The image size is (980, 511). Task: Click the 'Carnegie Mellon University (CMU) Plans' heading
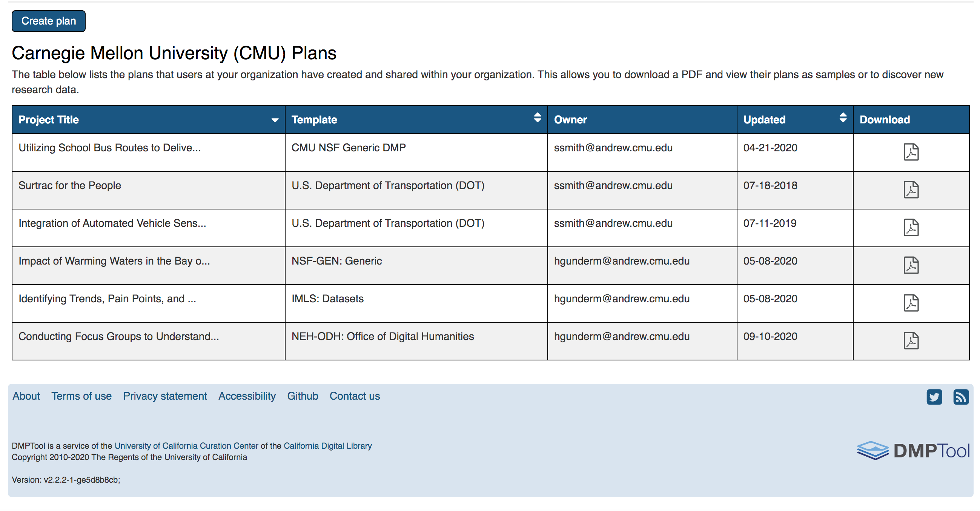point(174,53)
